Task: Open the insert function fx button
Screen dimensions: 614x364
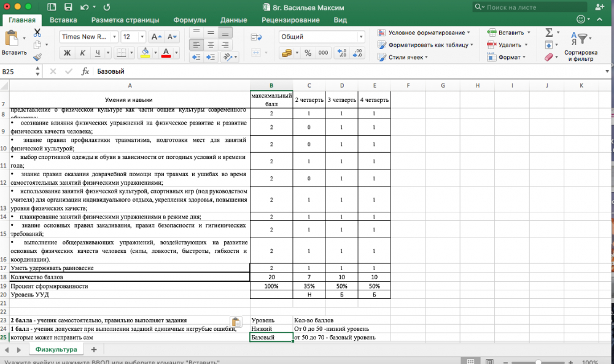Action: click(85, 71)
